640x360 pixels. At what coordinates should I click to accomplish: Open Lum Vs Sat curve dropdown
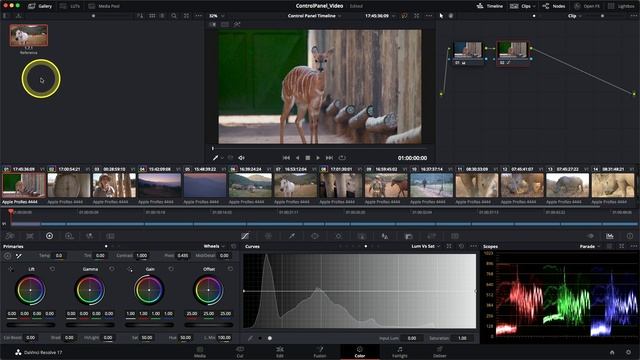tap(426, 246)
